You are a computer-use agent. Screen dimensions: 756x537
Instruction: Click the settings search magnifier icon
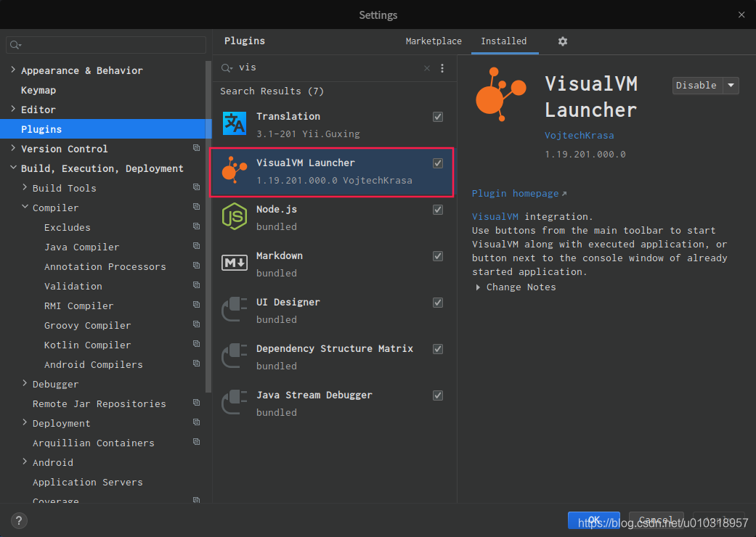(15, 45)
